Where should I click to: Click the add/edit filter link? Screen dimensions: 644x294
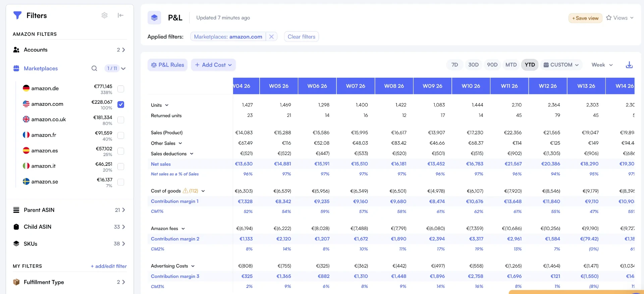point(109,266)
